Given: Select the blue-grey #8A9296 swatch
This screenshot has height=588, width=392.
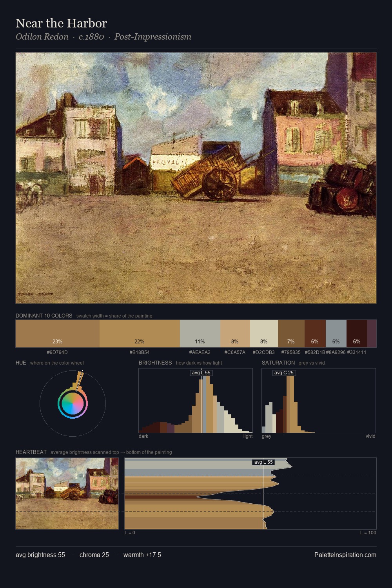Looking at the screenshot, I should (x=336, y=334).
